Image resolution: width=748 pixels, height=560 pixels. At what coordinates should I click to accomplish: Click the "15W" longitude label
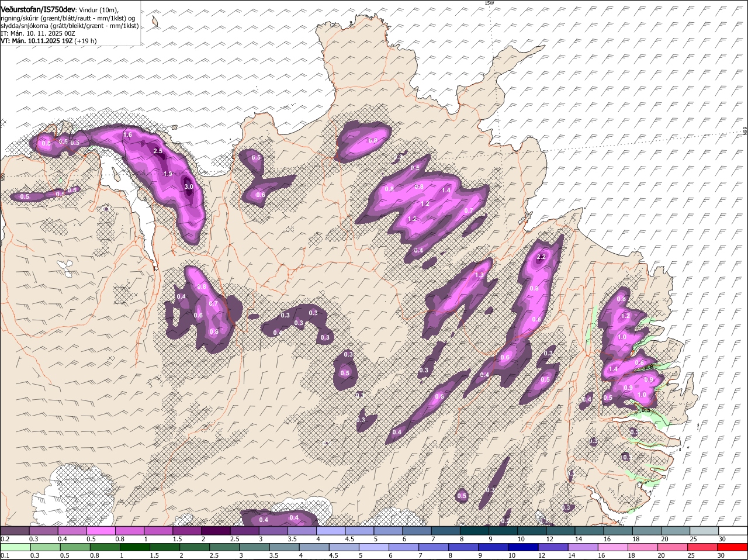tap(490, 4)
